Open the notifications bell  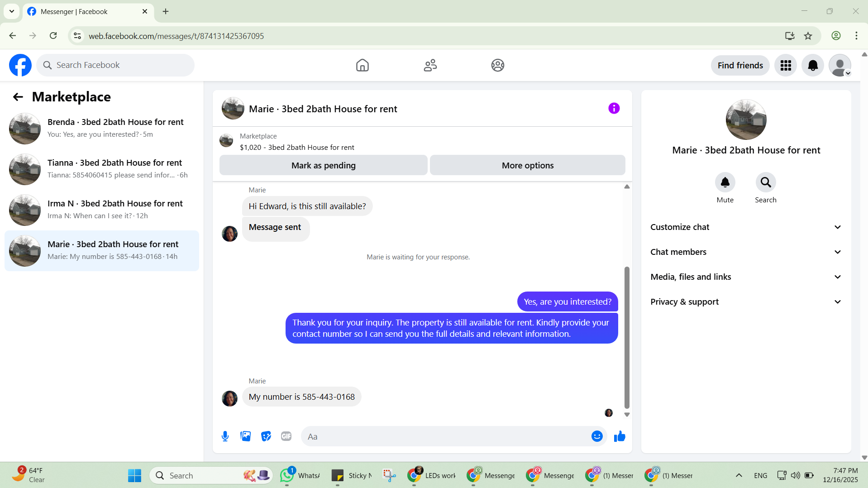tap(813, 66)
